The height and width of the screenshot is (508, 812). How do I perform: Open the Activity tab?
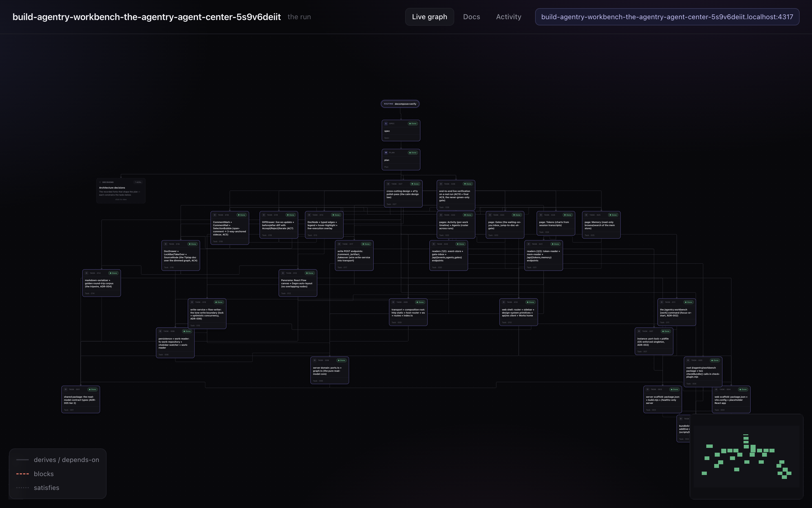point(509,17)
